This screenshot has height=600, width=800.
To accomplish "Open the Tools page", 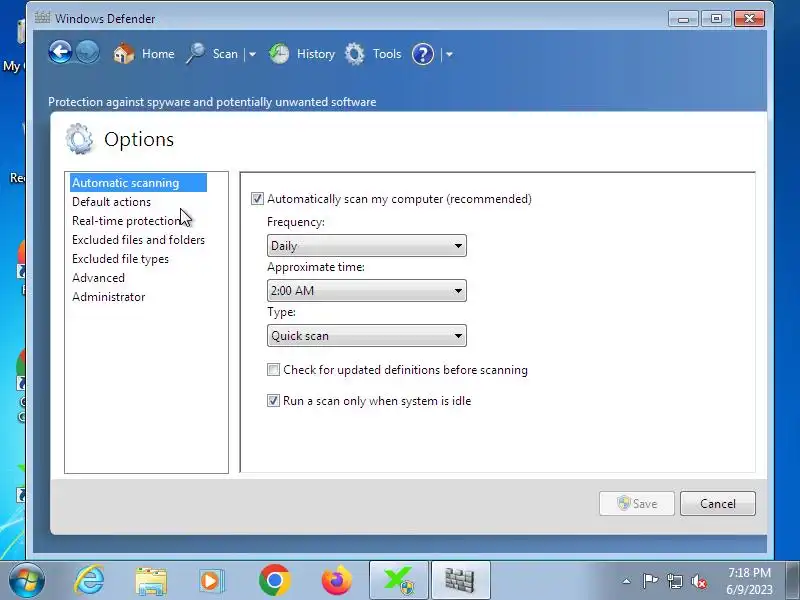I will coord(387,54).
